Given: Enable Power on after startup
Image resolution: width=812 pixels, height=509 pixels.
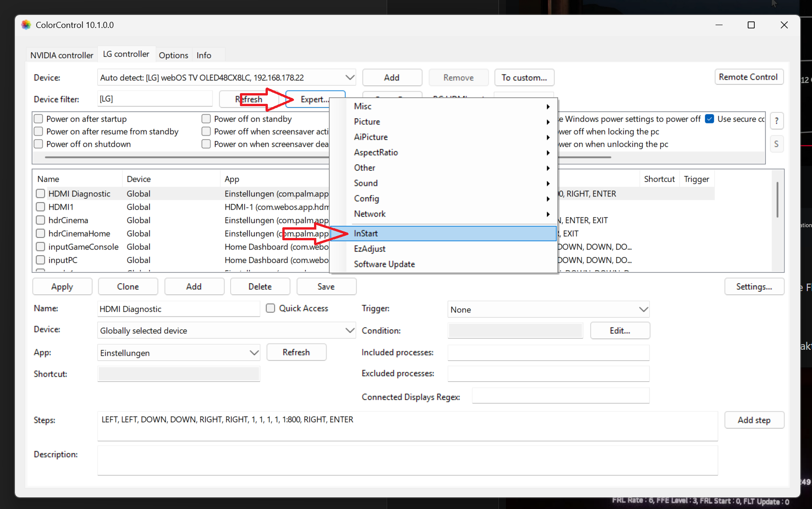Looking at the screenshot, I should tap(39, 119).
